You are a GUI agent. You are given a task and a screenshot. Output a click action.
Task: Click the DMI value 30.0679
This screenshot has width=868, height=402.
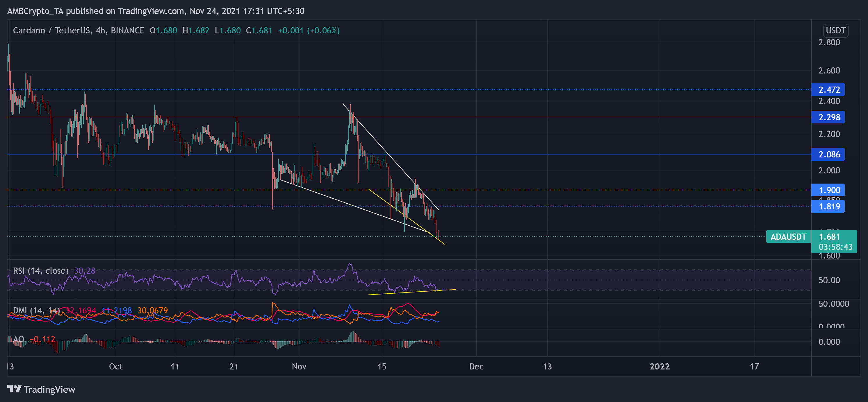tap(152, 310)
